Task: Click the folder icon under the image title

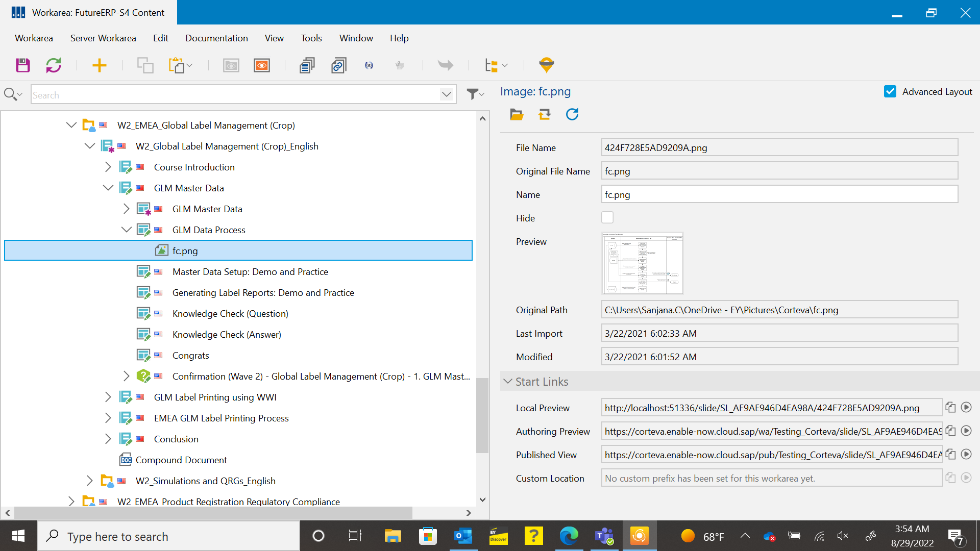Action: [517, 114]
